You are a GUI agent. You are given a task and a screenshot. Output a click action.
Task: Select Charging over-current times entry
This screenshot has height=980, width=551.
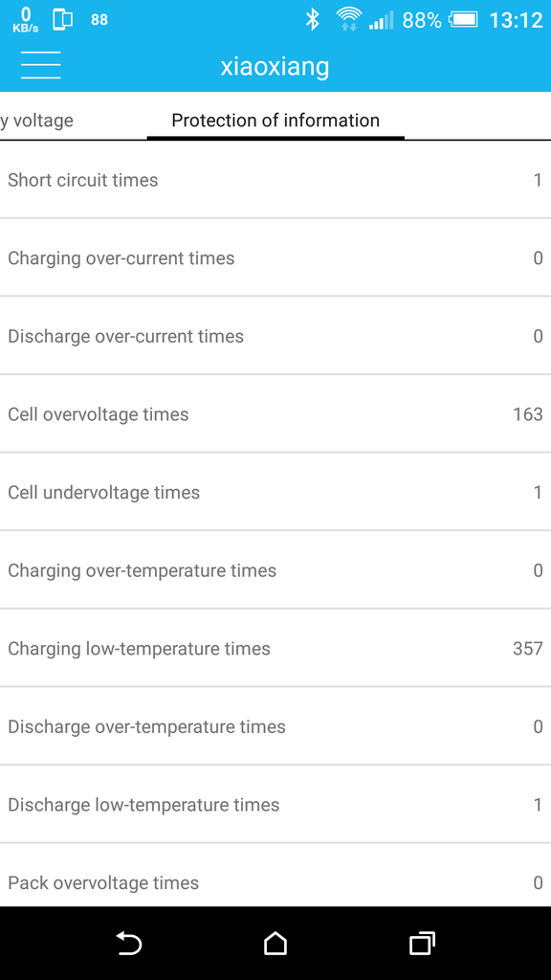coord(275,258)
